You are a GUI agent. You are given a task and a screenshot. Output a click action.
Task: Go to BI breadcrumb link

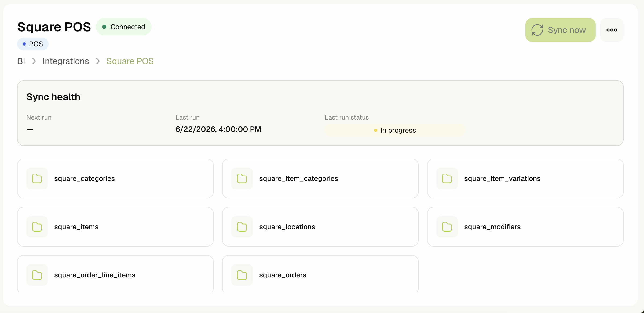pos(21,61)
